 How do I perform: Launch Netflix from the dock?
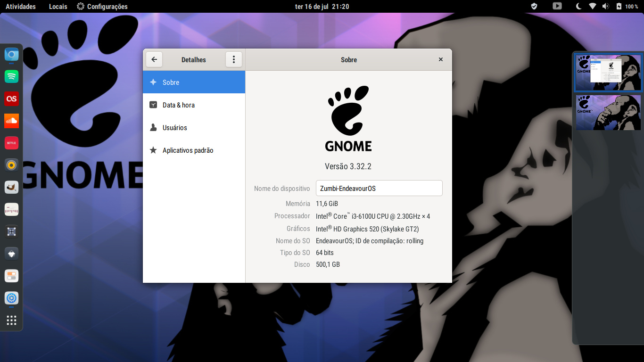click(12, 143)
